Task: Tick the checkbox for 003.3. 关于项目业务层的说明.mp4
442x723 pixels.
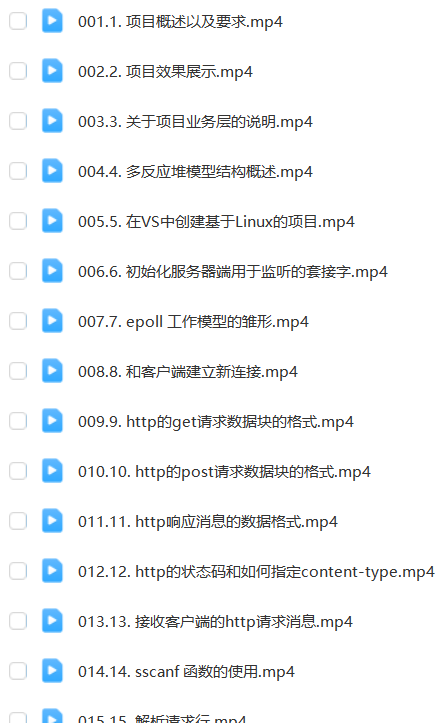Action: [x=18, y=121]
